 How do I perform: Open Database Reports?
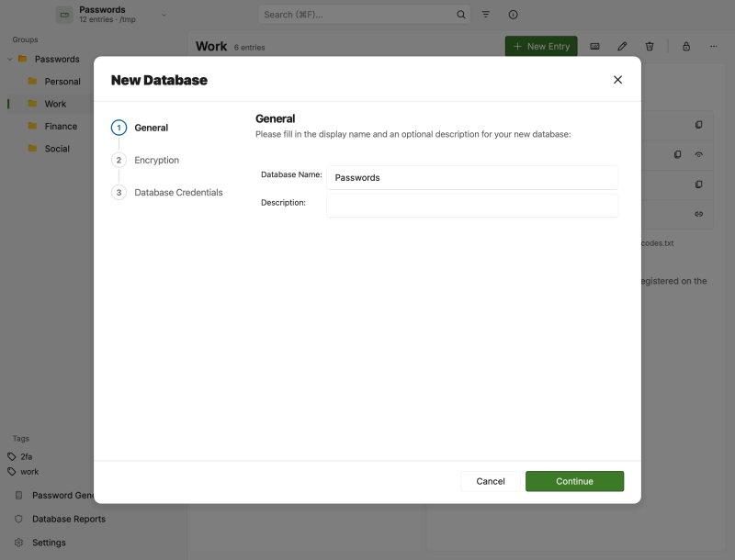[x=69, y=519]
